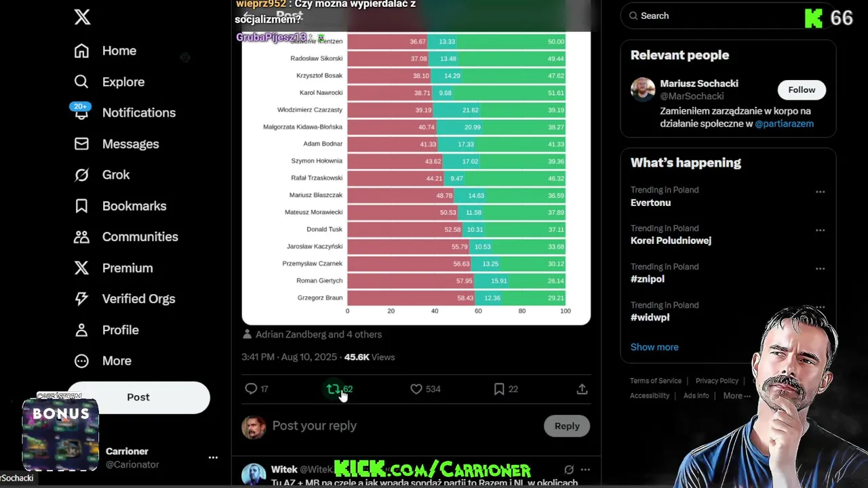Image resolution: width=868 pixels, height=488 pixels.
Task: Open the reply comments icon
Action: click(x=251, y=389)
